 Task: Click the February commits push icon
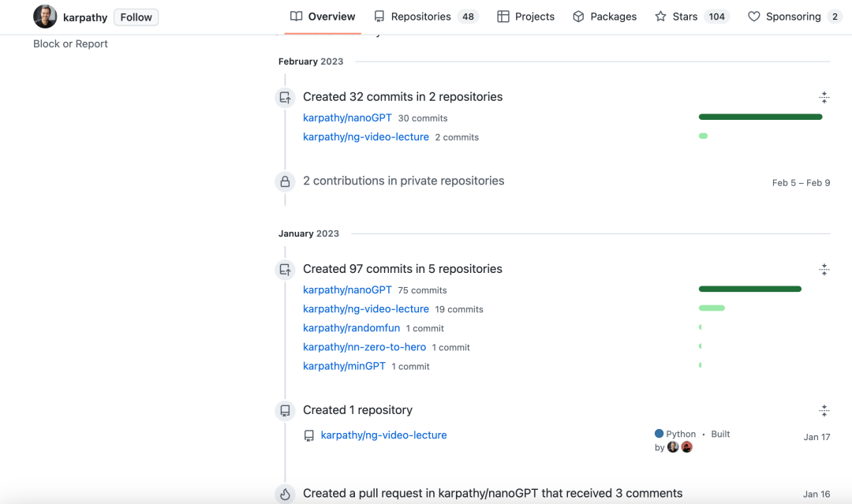[285, 98]
